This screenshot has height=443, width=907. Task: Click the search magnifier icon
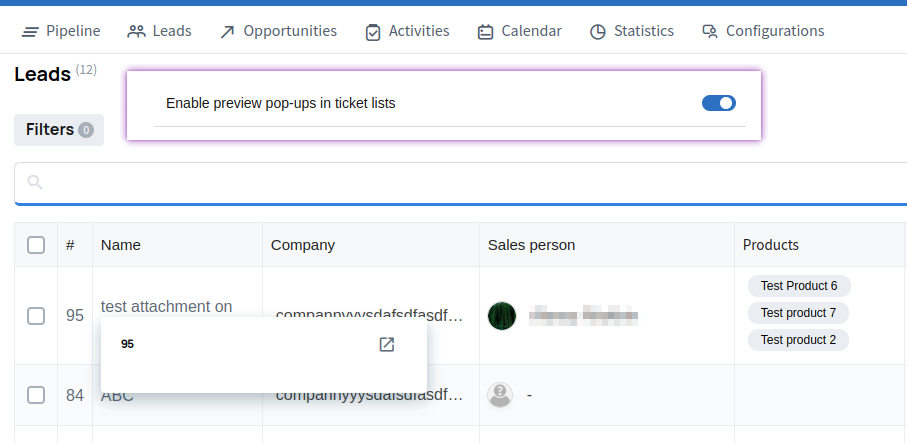click(x=36, y=182)
